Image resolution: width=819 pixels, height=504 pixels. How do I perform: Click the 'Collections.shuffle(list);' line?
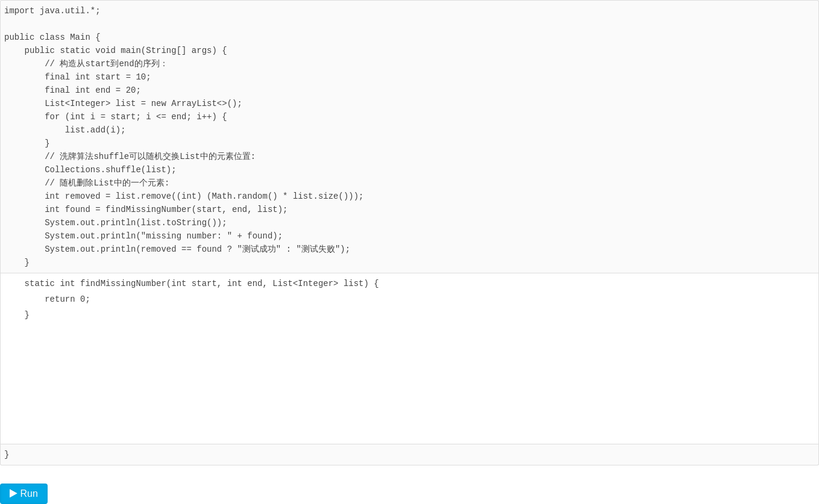coord(110,170)
